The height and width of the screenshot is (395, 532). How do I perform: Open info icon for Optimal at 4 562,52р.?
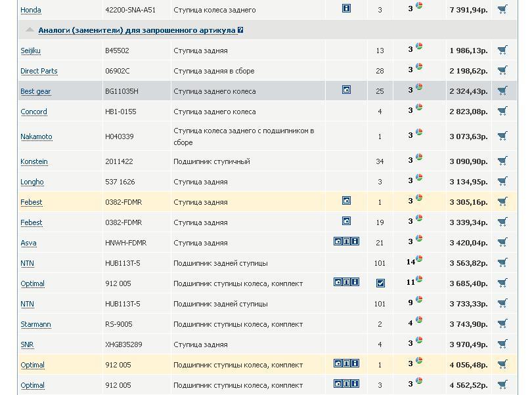click(355, 384)
